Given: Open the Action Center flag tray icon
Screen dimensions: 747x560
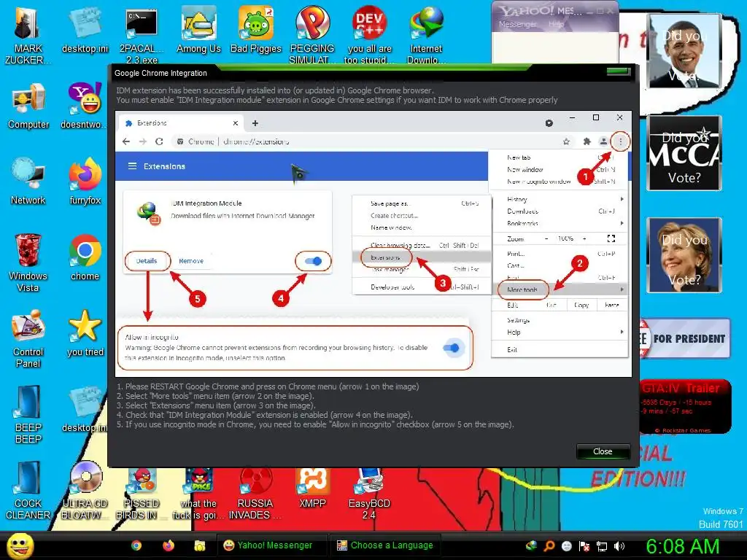Looking at the screenshot, I should (584, 545).
